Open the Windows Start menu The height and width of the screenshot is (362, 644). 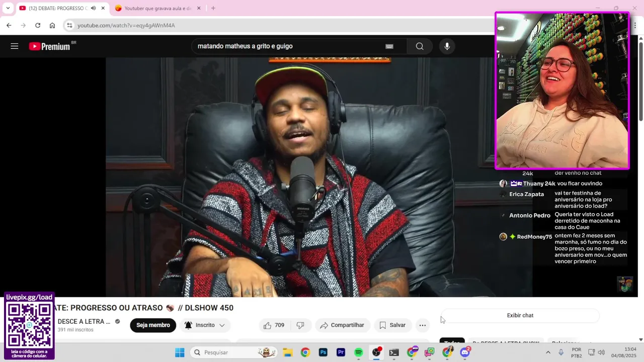pos(180,352)
